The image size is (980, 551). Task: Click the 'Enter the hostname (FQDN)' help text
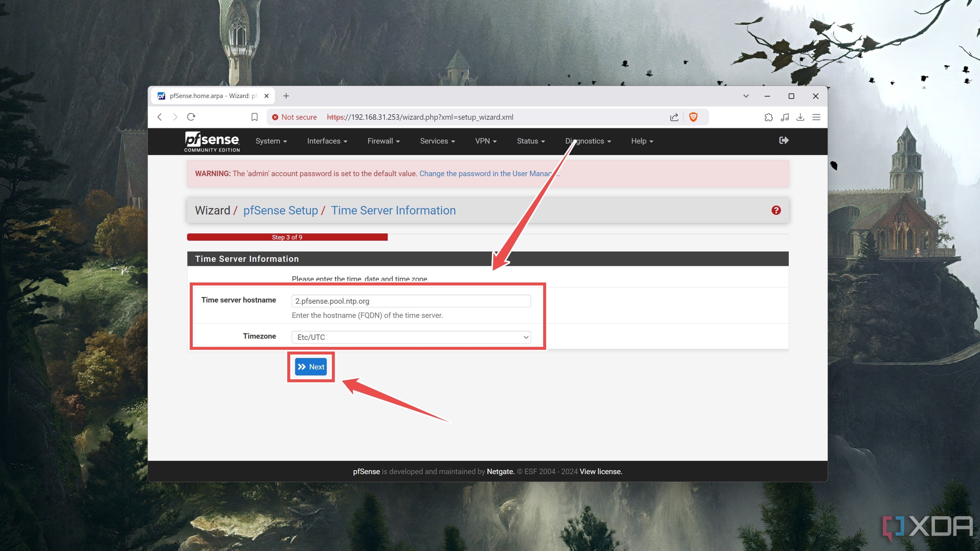pyautogui.click(x=367, y=315)
